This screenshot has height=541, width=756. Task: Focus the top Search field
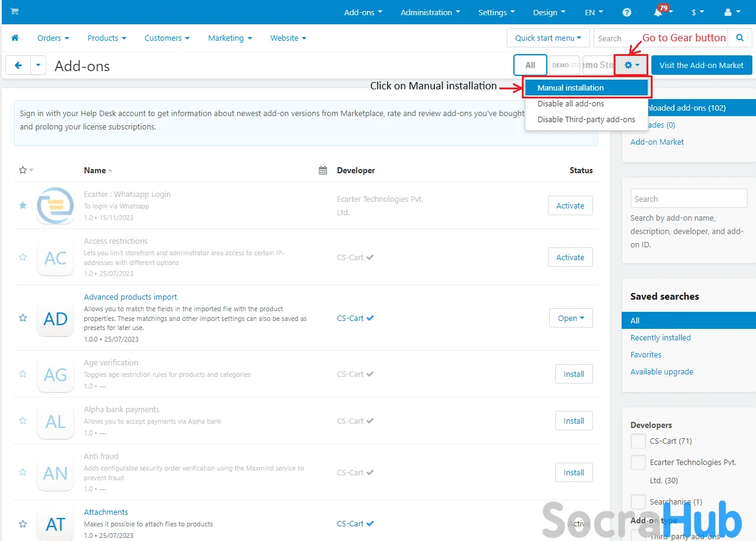[x=661, y=38]
